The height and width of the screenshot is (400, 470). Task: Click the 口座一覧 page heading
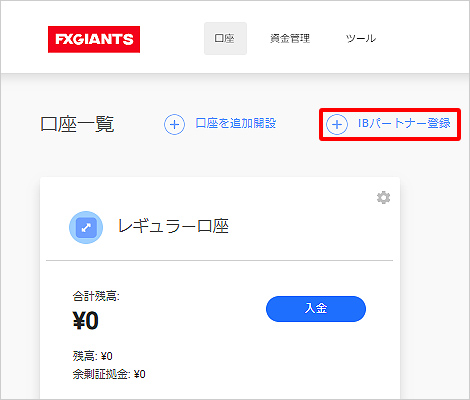77,124
